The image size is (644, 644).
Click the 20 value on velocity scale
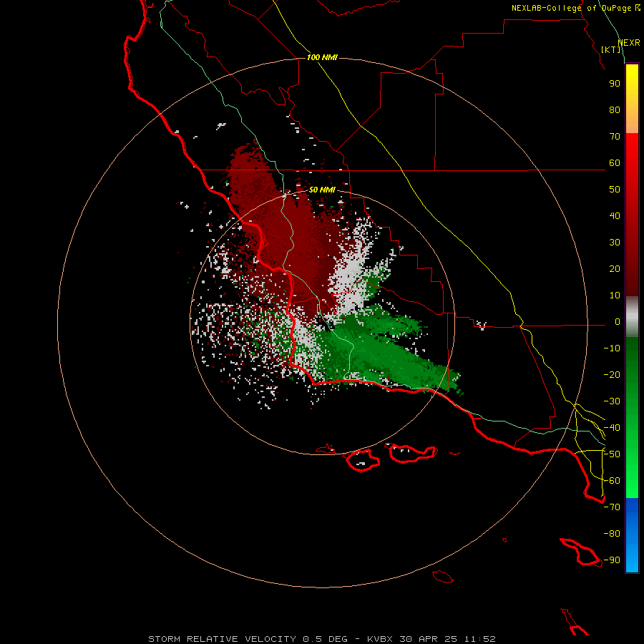[x=615, y=269]
